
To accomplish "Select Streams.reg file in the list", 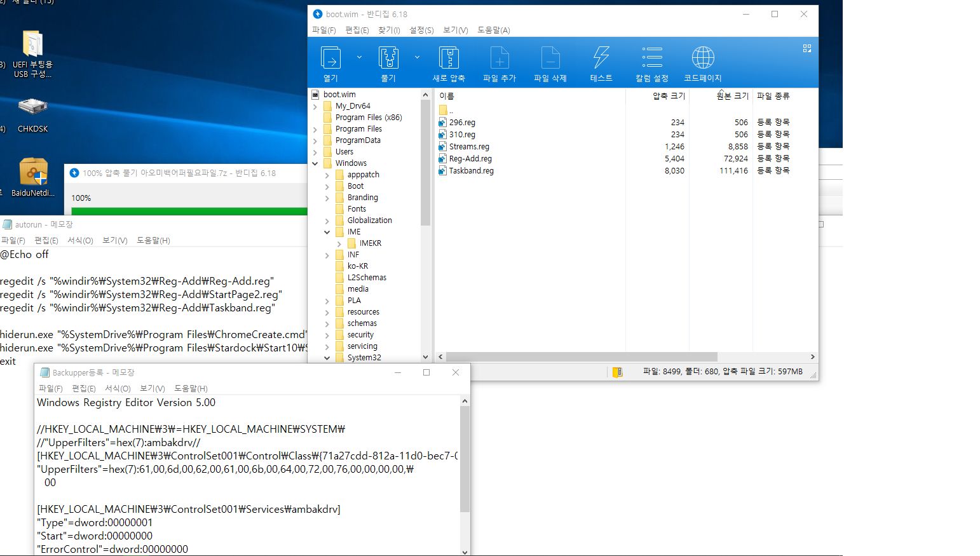I will [469, 147].
